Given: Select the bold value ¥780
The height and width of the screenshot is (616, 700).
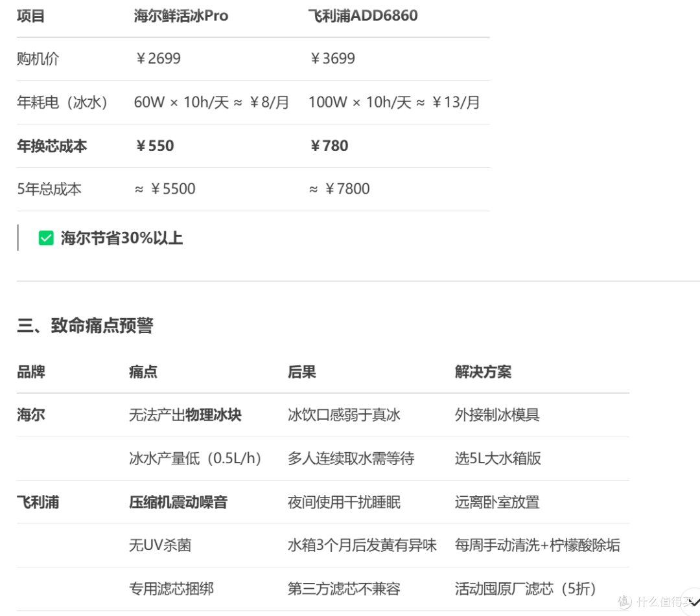Looking at the screenshot, I should 329,146.
